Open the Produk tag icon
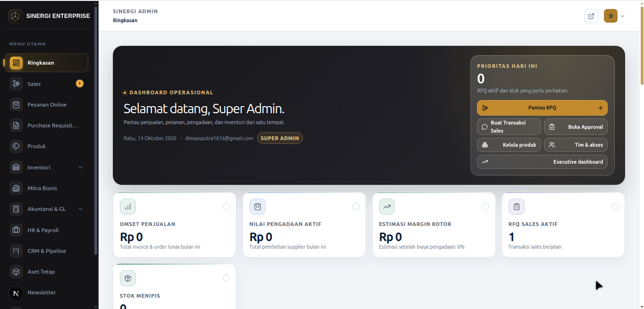This screenshot has width=644, height=309. [16, 146]
